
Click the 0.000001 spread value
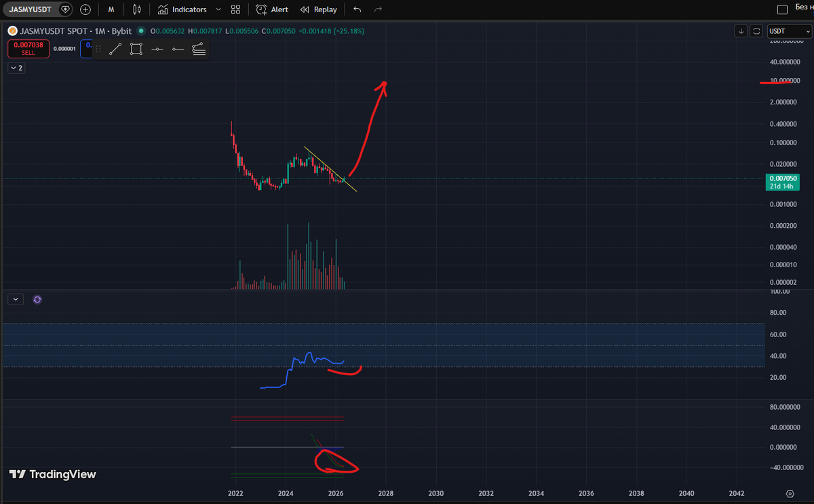coord(64,49)
